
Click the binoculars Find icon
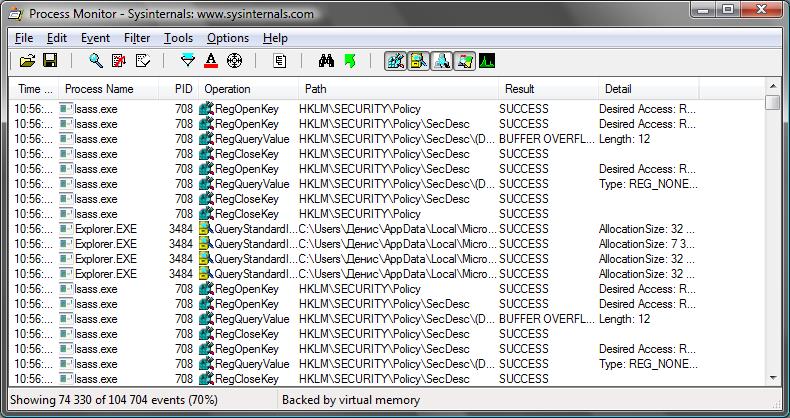pos(326,61)
